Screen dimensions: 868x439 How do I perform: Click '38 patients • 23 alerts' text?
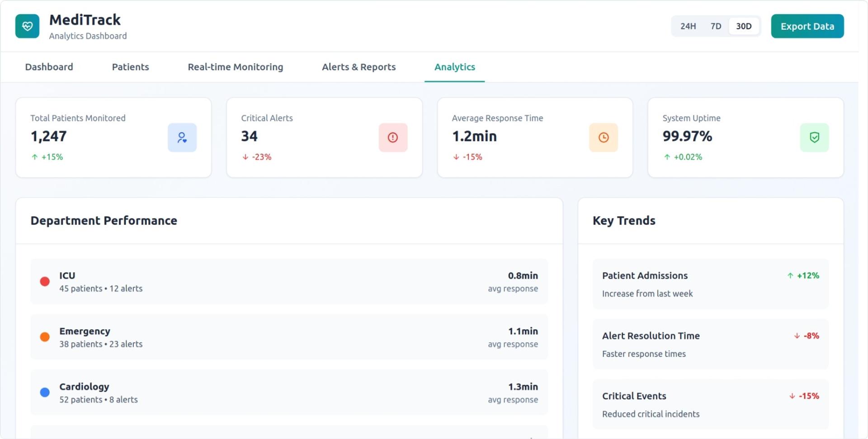coord(101,344)
